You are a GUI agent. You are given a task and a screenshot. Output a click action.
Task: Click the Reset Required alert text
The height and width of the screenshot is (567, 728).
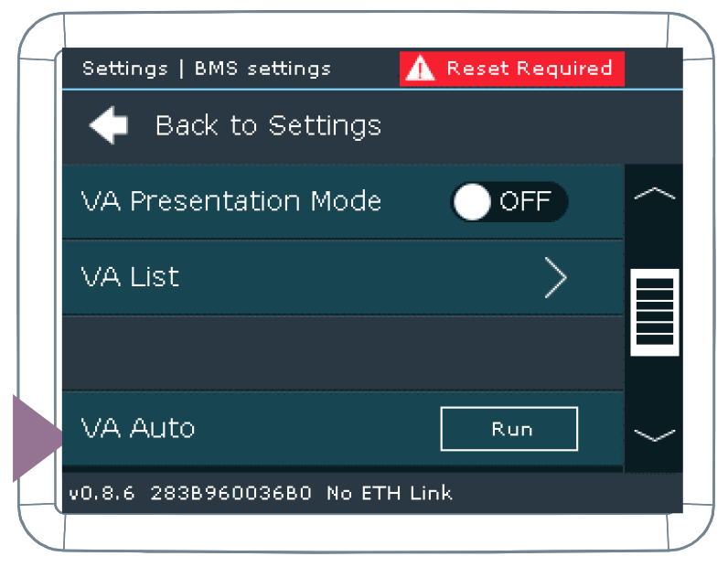pos(529,68)
